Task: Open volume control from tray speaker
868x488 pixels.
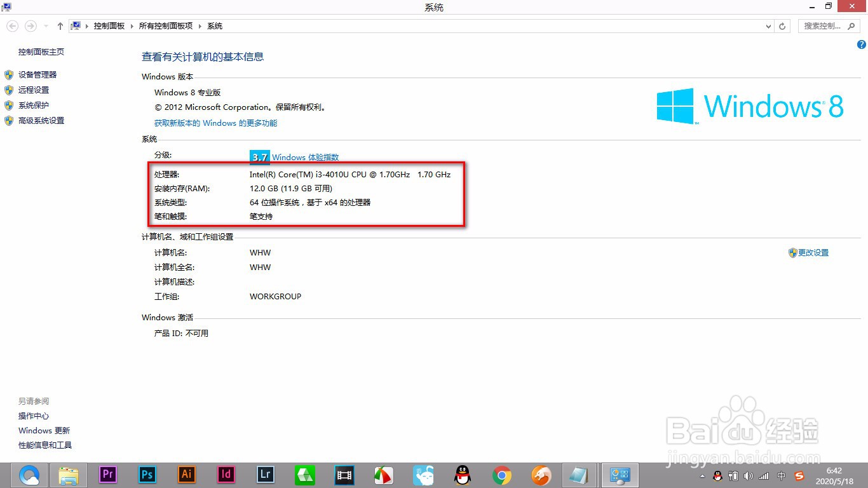Action: [x=749, y=475]
